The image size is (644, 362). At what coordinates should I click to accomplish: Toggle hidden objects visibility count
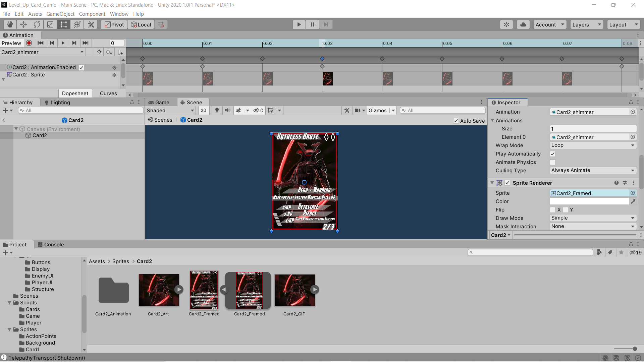click(x=258, y=110)
